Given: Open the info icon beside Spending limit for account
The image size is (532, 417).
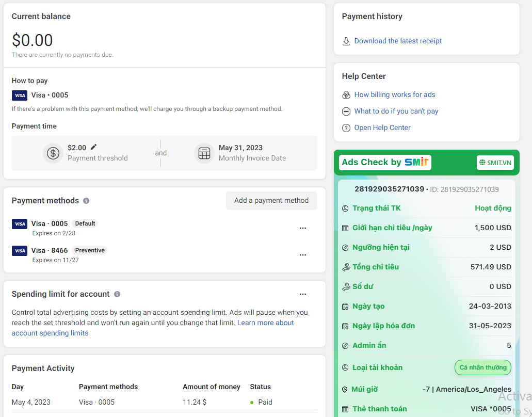Looking at the screenshot, I should [x=117, y=294].
